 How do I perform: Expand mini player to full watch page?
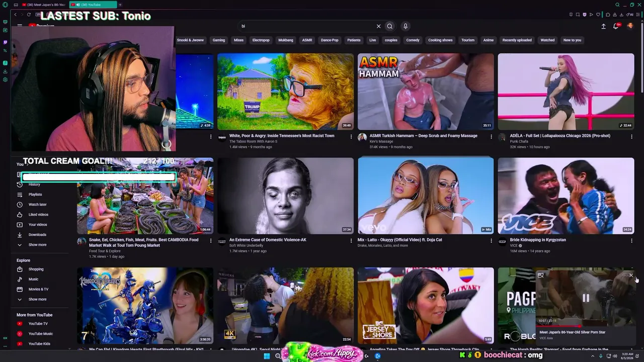[x=541, y=276]
